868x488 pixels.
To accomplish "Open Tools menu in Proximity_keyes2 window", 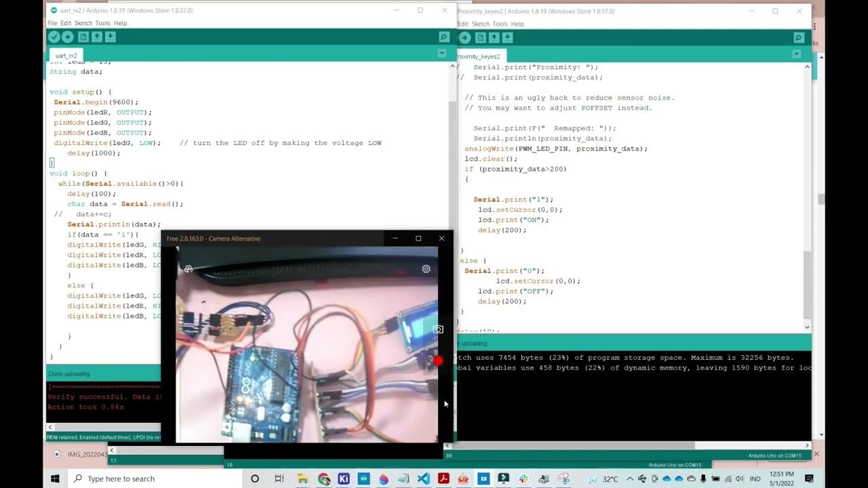I will click(500, 24).
